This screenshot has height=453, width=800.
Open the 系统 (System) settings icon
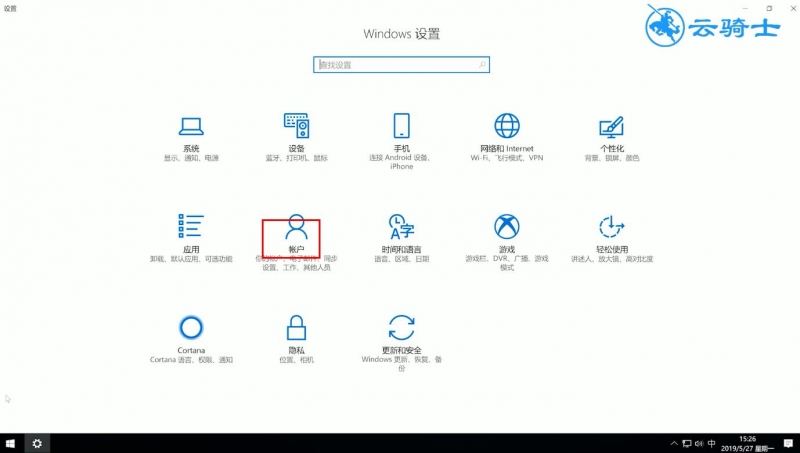click(191, 126)
